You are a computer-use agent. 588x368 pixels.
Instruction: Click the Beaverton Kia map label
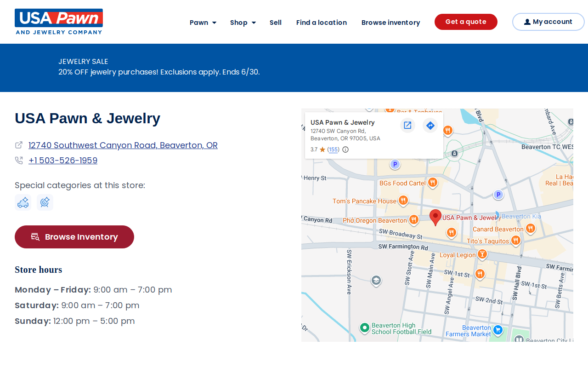pos(521,216)
